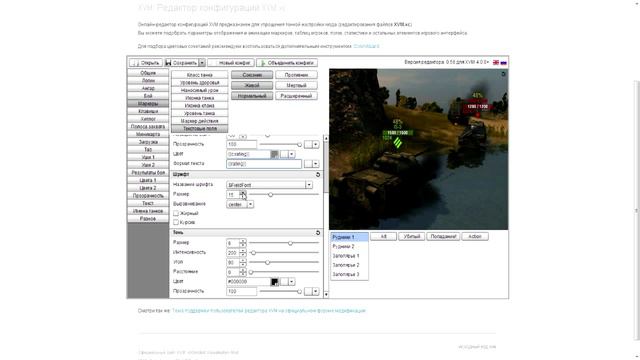Open the dropdown beside text Прозрачность slider
This screenshot has width=640, height=360.
tap(316, 144)
